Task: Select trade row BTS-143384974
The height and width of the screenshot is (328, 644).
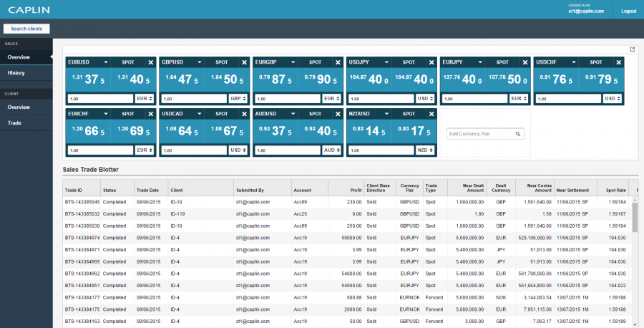Action: coord(346,238)
